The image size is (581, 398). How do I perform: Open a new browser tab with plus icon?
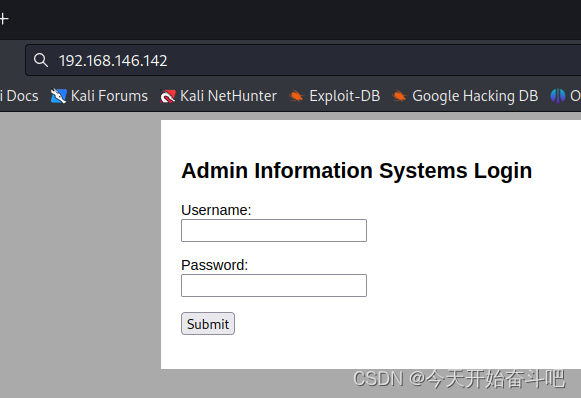tap(4, 19)
